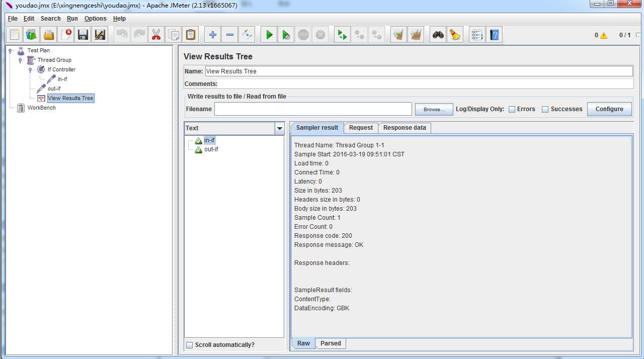Switch to the Response data tab
Viewport: 644px width, 359px height.
[405, 128]
